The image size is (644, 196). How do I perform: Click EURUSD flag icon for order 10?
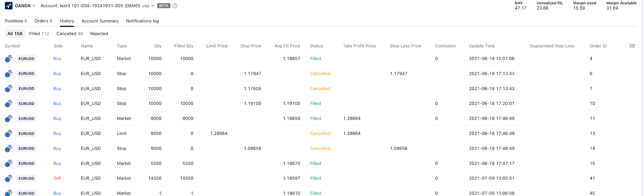point(8,104)
